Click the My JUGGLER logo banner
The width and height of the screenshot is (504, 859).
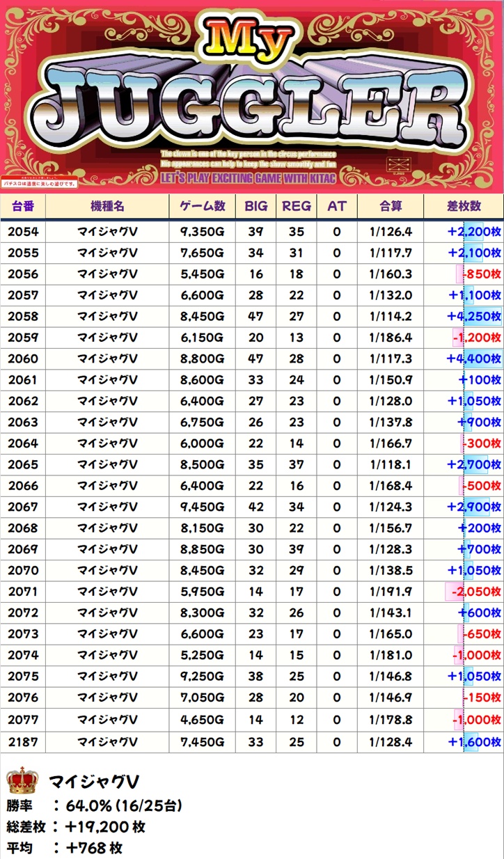tap(252, 97)
